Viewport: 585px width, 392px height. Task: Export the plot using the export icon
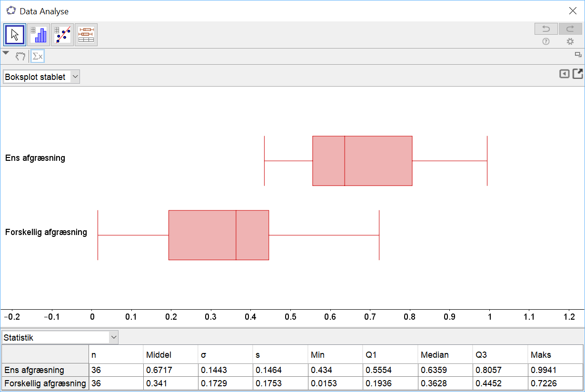tap(578, 74)
